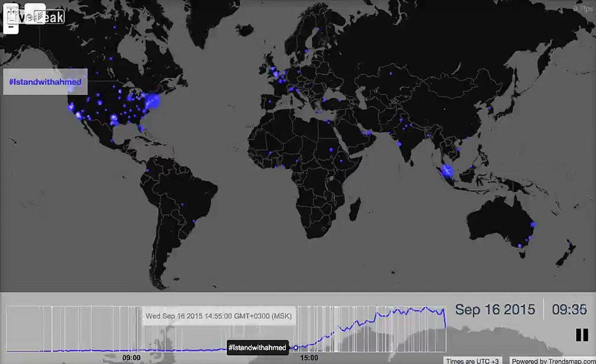Click the 09:35 time display
Image resolution: width=596 pixels, height=364 pixels.
point(569,309)
